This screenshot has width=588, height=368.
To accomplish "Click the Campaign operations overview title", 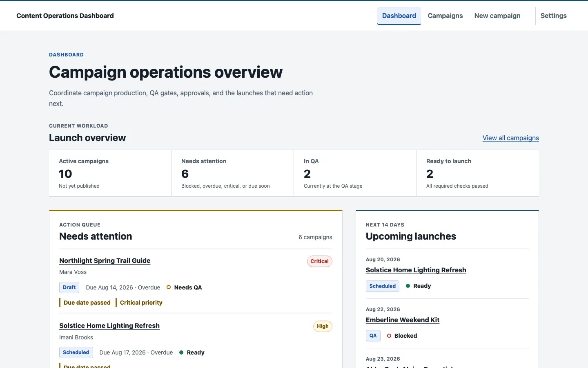I will 166,72.
